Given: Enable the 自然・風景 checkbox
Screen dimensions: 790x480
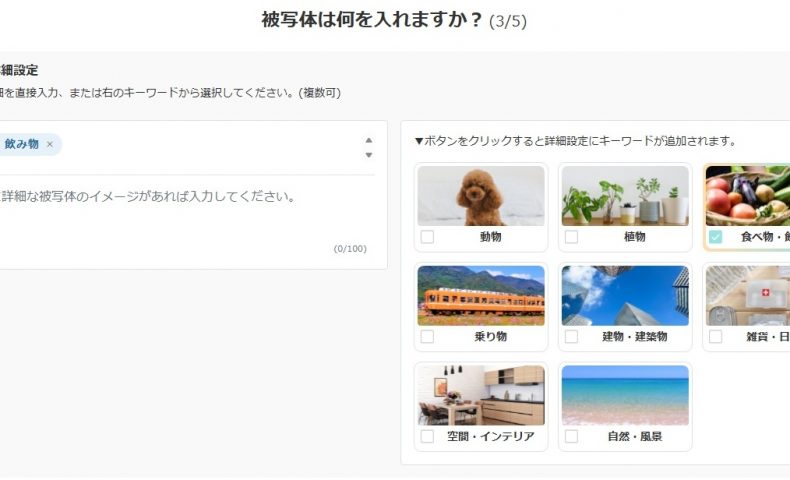Looking at the screenshot, I should 571,437.
